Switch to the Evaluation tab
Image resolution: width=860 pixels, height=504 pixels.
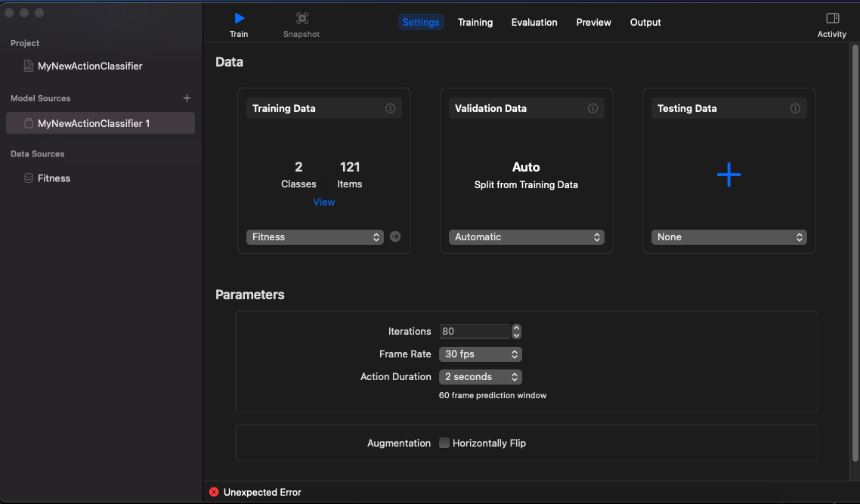click(x=534, y=23)
